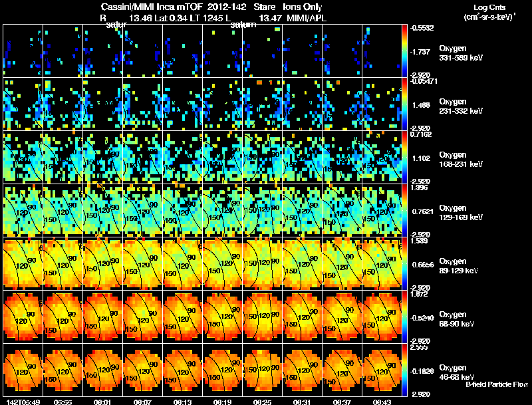Select the 46-68 keV image at 06:43

382,370
